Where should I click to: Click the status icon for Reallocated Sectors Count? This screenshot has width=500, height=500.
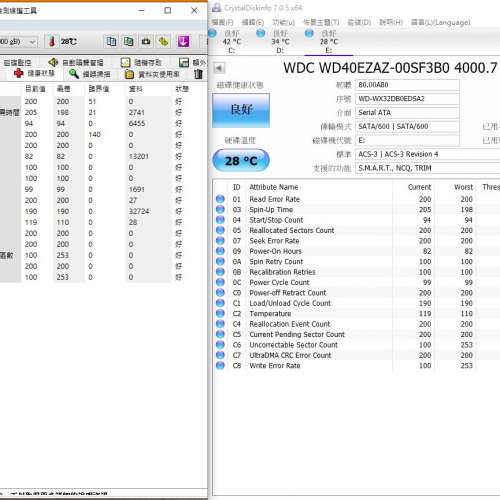[x=220, y=230]
